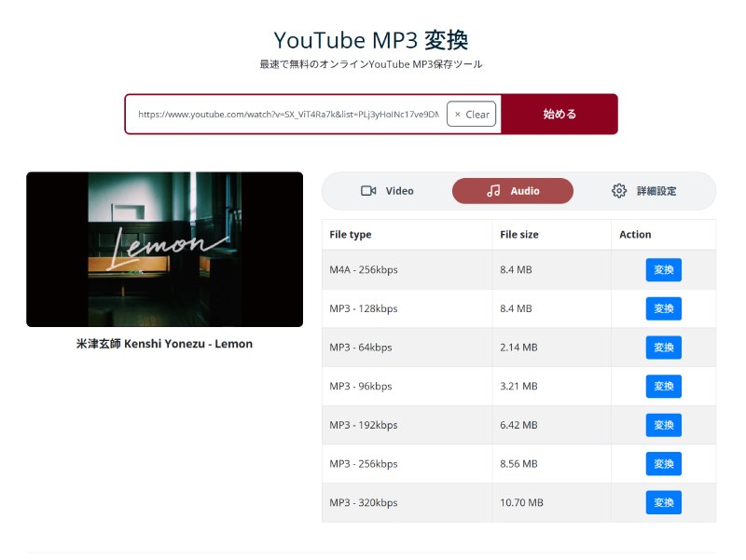746x560 pixels.
Task: Select the Audio tab
Action: tap(513, 191)
